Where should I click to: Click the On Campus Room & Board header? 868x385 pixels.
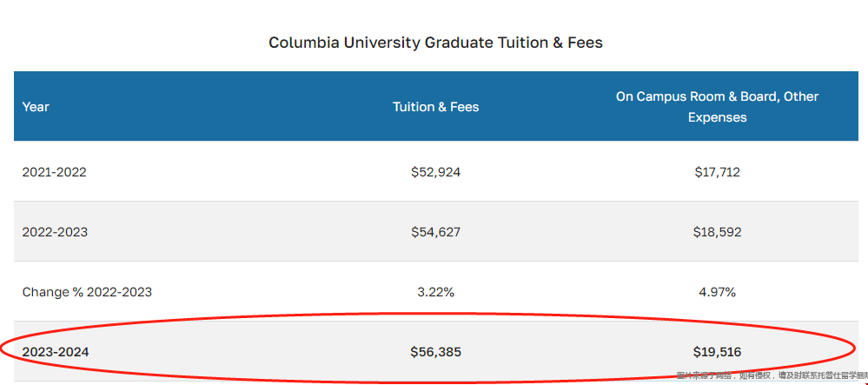[x=717, y=107]
